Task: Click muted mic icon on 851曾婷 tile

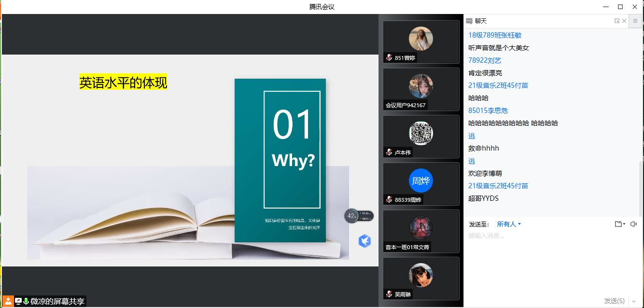Action: click(x=389, y=58)
